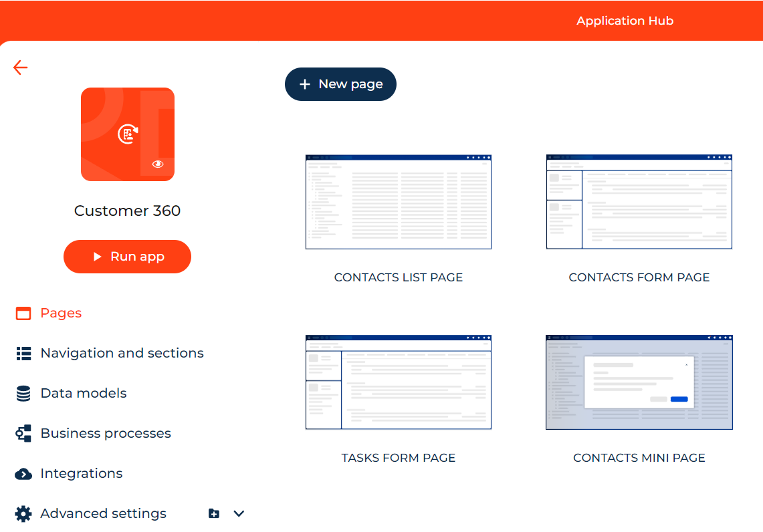Click the Customer 360 app icon tile
The width and height of the screenshot is (763, 532).
coord(127,134)
